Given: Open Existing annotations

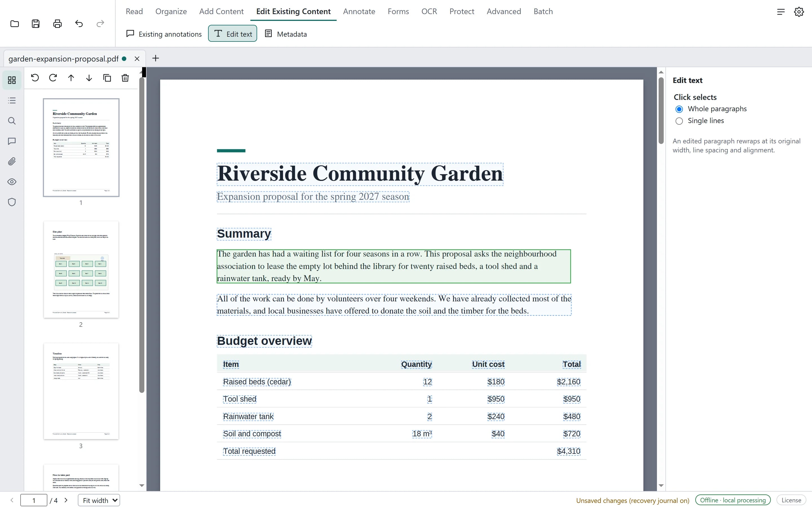Looking at the screenshot, I should click(x=164, y=34).
